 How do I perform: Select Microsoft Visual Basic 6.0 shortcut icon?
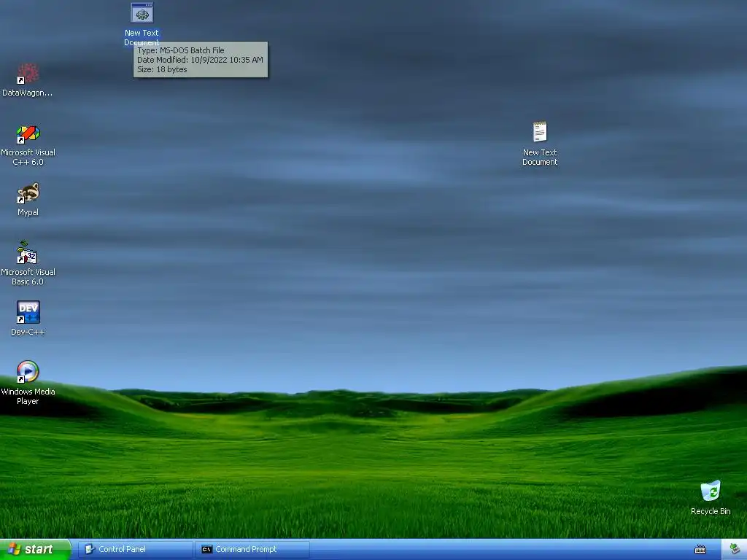[x=28, y=253]
